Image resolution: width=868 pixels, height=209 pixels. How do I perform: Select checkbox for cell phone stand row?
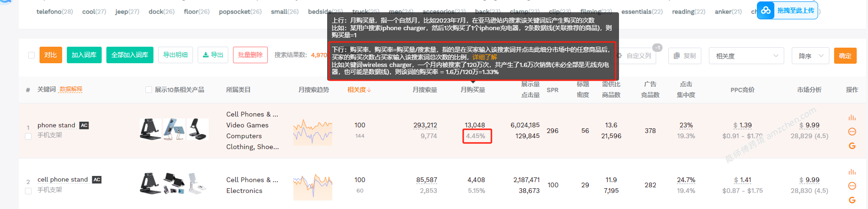(28, 191)
